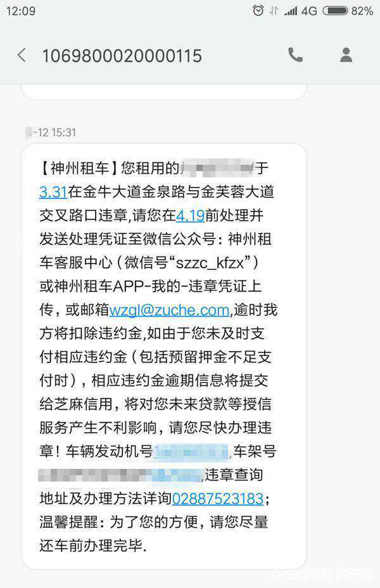The height and width of the screenshot is (588, 380).
Task: Open the 4.19 deadline date link
Action: click(191, 215)
